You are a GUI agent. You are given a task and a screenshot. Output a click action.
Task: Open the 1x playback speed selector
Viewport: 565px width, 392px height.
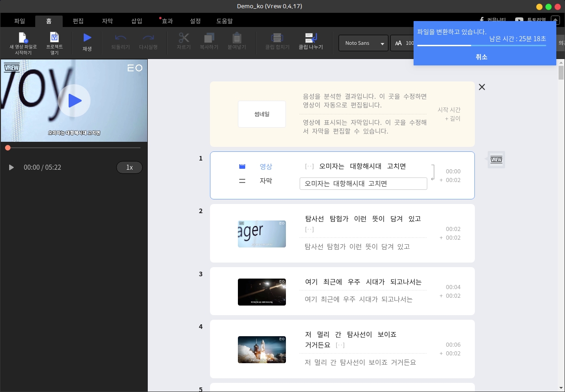click(x=129, y=167)
